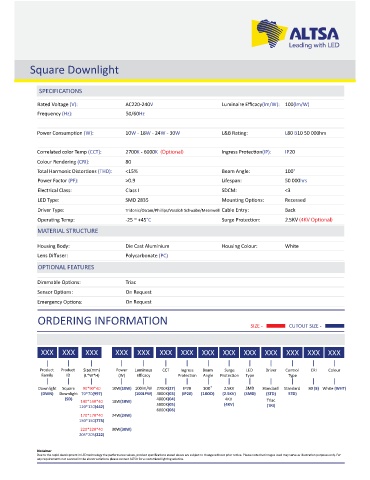Click the SPECIFICATIONS section header
370x480 pixels.
pyautogui.click(x=60, y=91)
